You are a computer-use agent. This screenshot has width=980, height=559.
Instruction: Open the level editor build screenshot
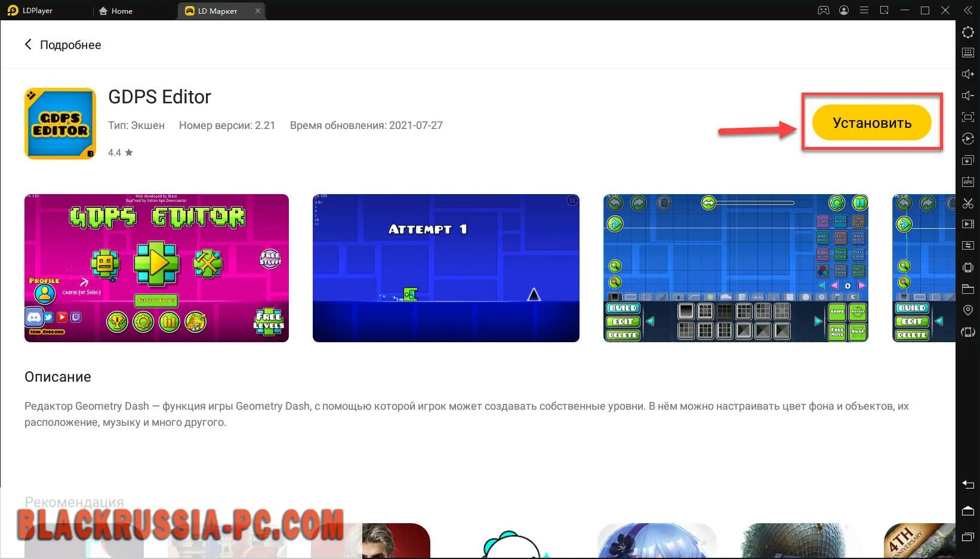(x=736, y=268)
